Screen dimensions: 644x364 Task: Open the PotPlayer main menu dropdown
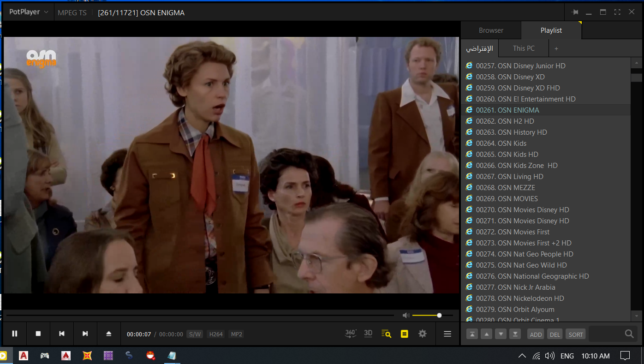[29, 12]
